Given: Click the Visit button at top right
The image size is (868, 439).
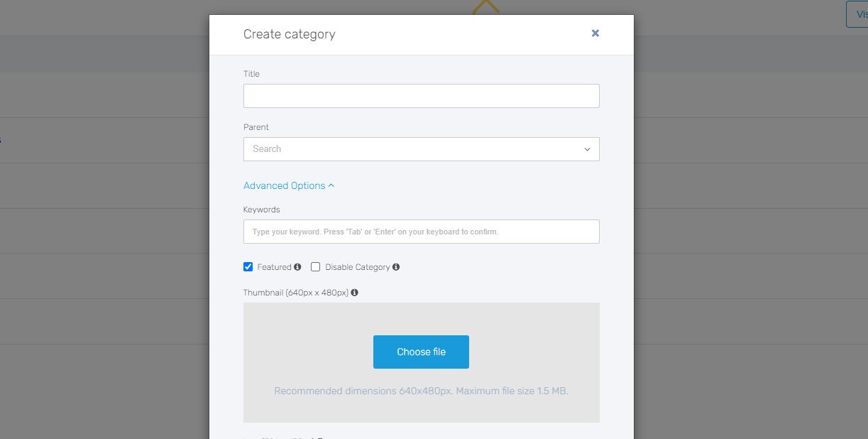Looking at the screenshot, I should click(x=859, y=13).
